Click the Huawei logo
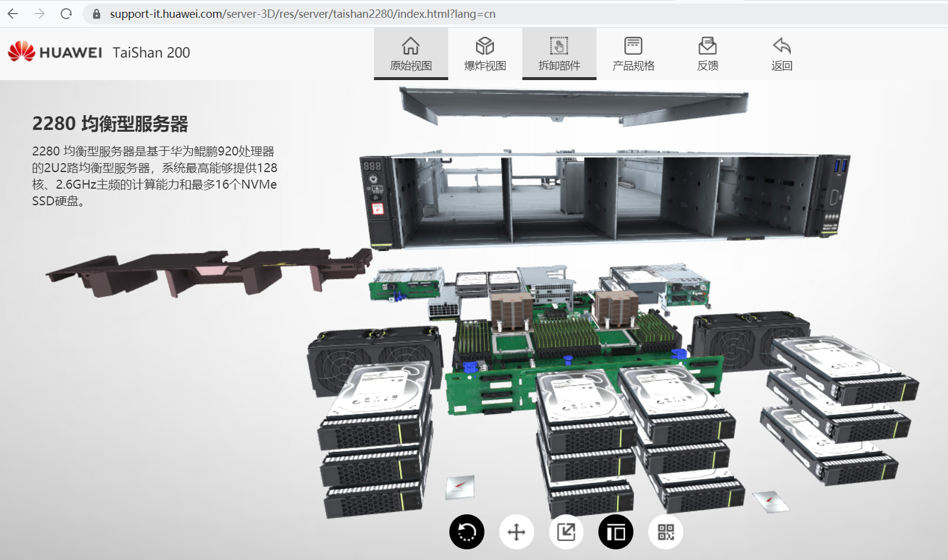 coord(55,52)
